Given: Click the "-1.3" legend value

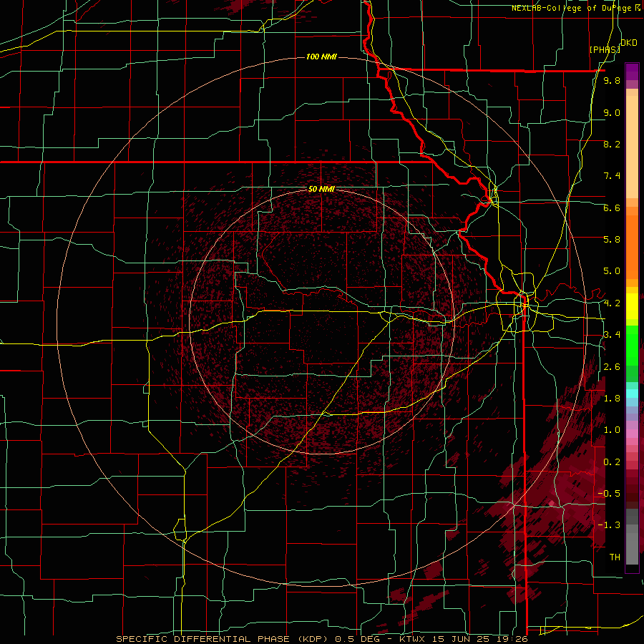Looking at the screenshot, I should pos(609,525).
